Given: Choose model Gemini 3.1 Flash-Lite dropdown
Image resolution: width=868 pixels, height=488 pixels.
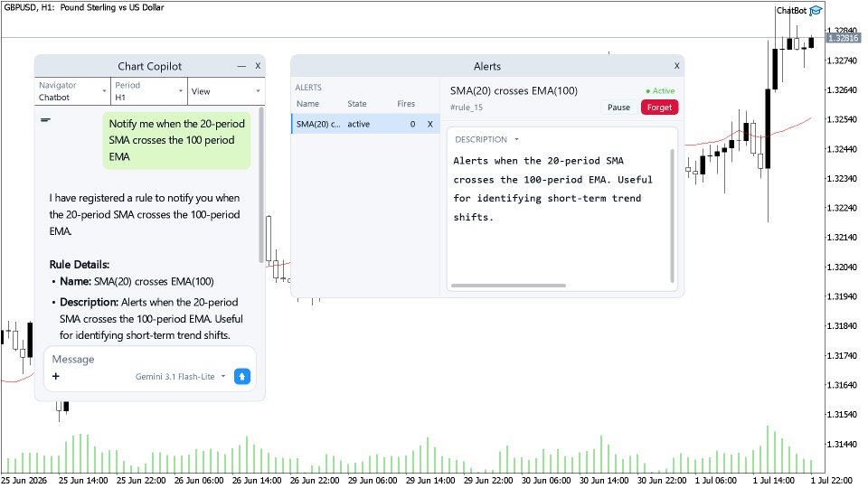Looking at the screenshot, I should 181,376.
